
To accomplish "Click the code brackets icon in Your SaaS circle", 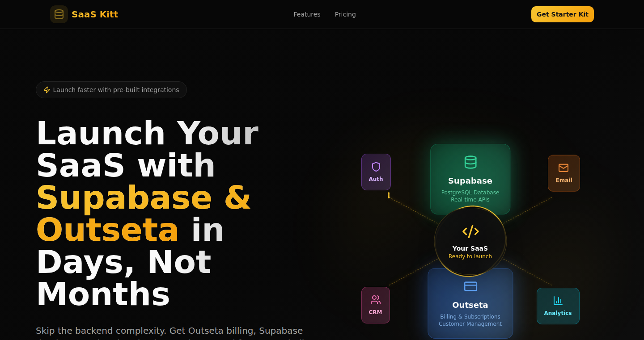I will 470,231.
